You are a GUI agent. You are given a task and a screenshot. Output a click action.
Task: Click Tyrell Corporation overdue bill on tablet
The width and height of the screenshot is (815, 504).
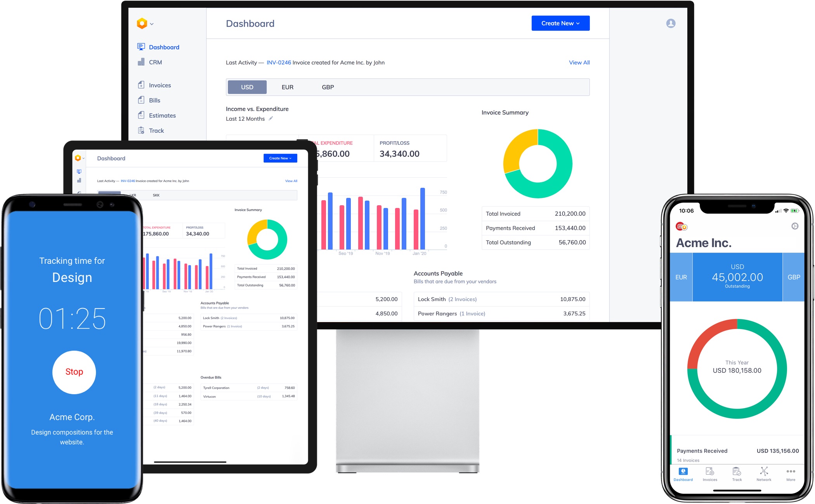coord(249,388)
